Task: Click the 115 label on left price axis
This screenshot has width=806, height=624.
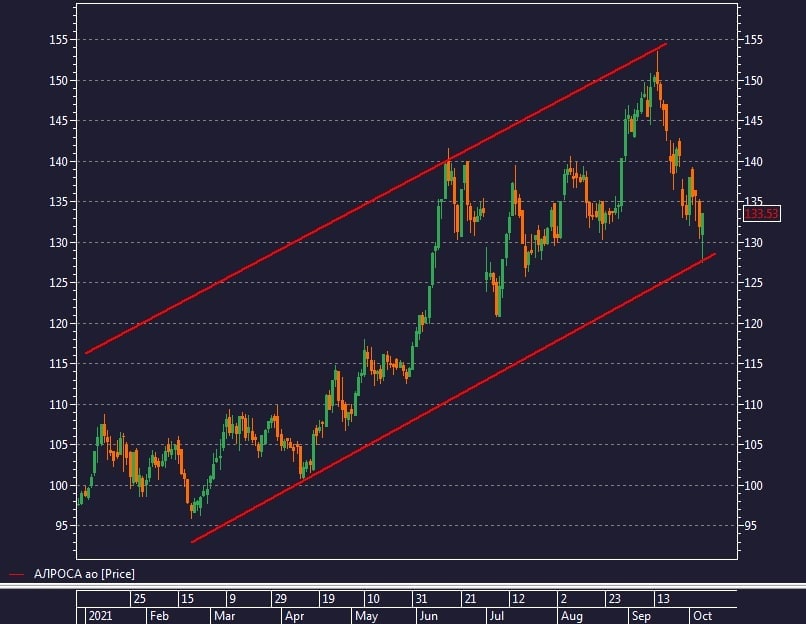Action: (x=58, y=363)
